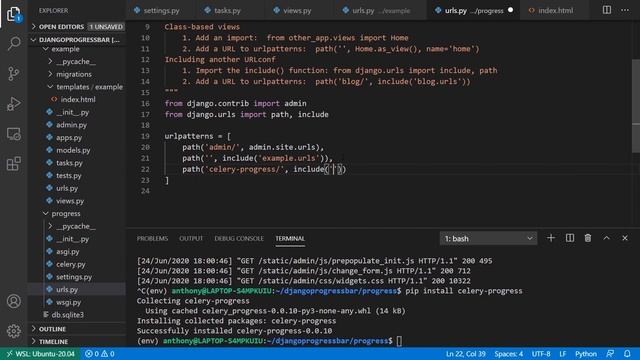640x360 pixels.
Task: Open Accounts menu icon
Action: click(13, 301)
